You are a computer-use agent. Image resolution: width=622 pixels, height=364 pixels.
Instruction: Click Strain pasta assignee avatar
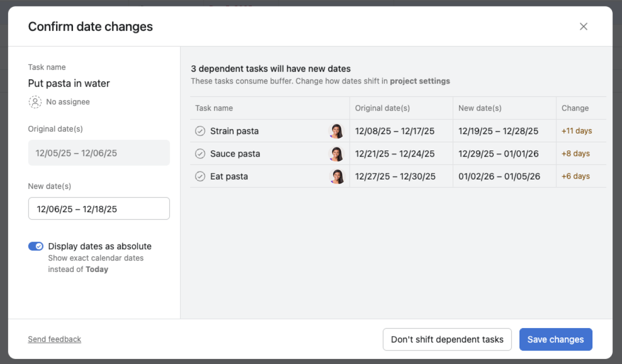[x=336, y=131]
